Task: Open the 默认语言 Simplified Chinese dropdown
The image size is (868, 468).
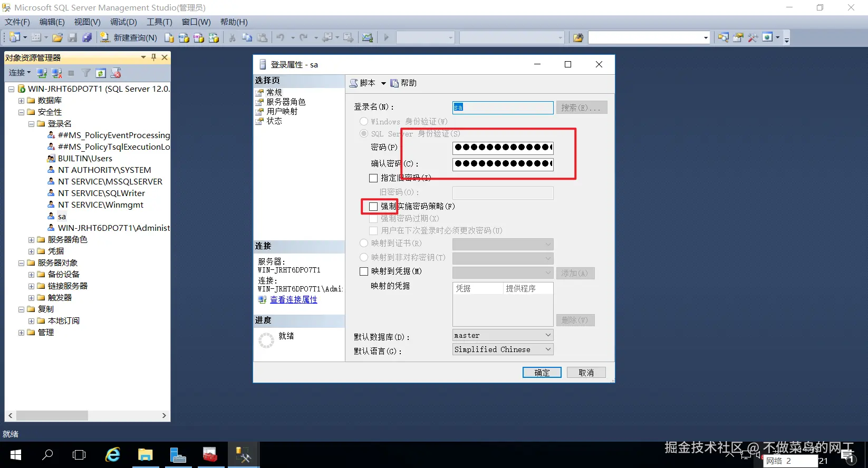Action: click(x=503, y=349)
